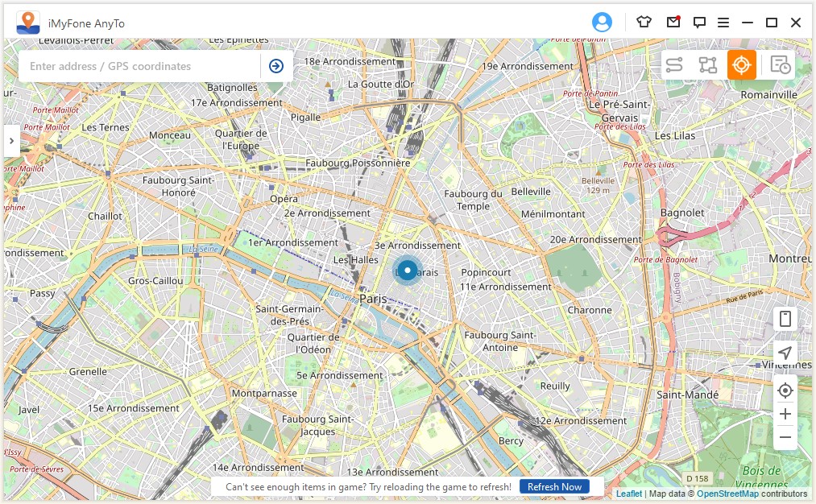Open the hamburger main menu
The image size is (816, 504).
pos(723,23)
